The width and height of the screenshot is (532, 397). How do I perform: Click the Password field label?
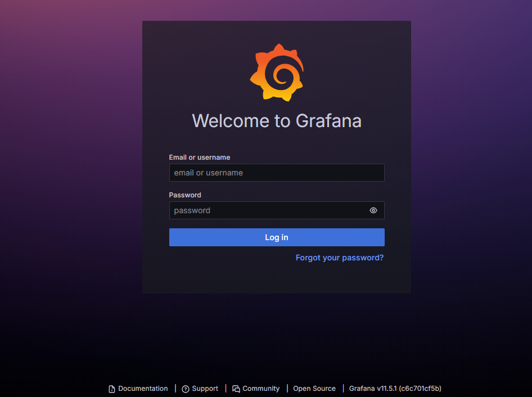click(185, 195)
